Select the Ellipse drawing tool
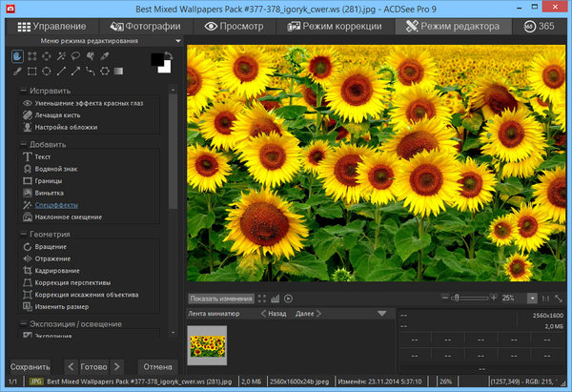The height and width of the screenshot is (392, 572). [x=47, y=71]
